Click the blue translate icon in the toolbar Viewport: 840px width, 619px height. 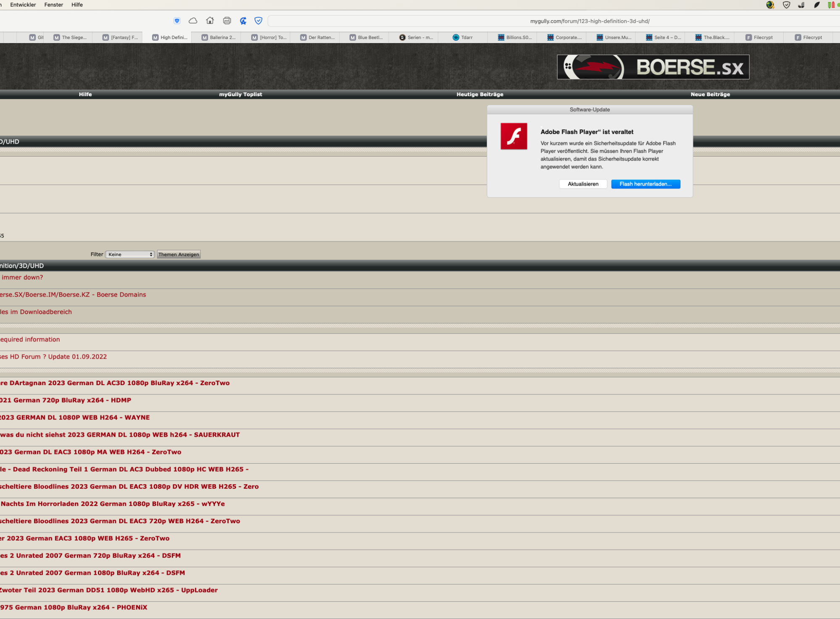pos(243,21)
